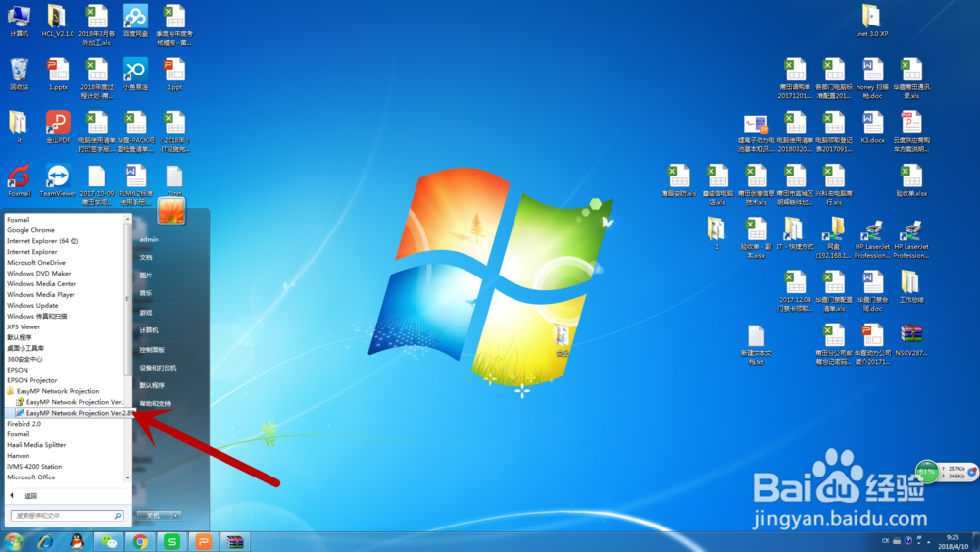Open 图片 in the Start menu right pane

click(146, 276)
